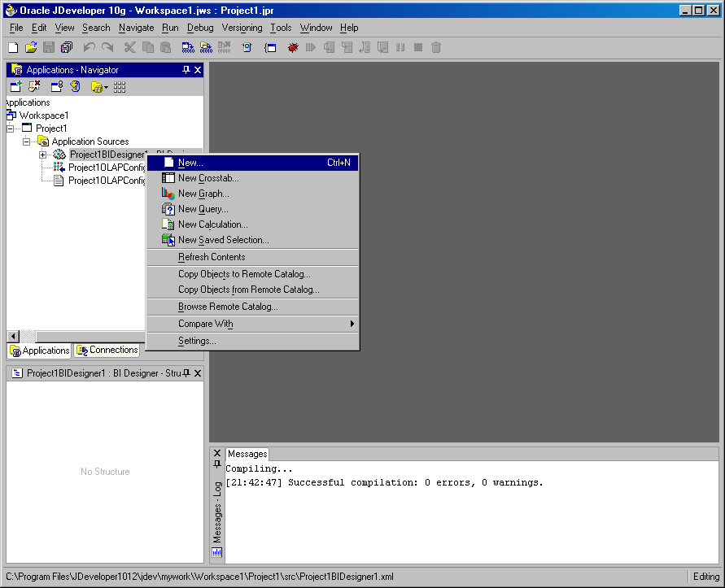Select the Messages tab
Image resolution: width=725 pixels, height=588 pixels.
coord(247,454)
